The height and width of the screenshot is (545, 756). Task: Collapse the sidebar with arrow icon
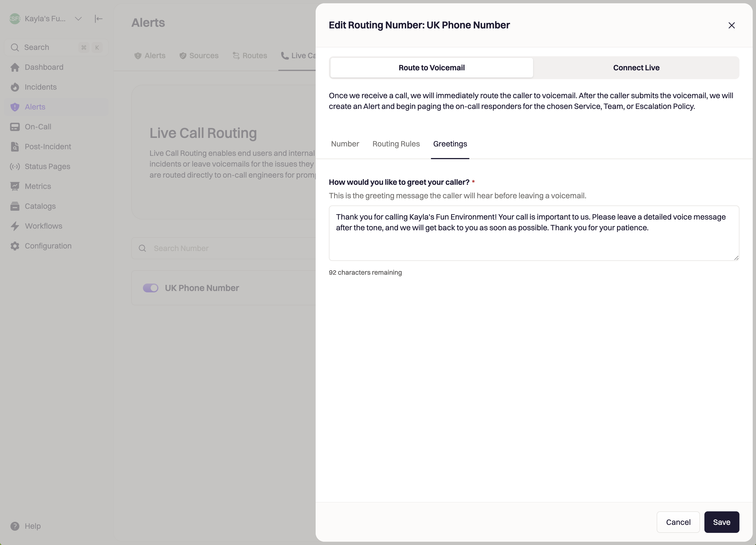pyautogui.click(x=98, y=19)
